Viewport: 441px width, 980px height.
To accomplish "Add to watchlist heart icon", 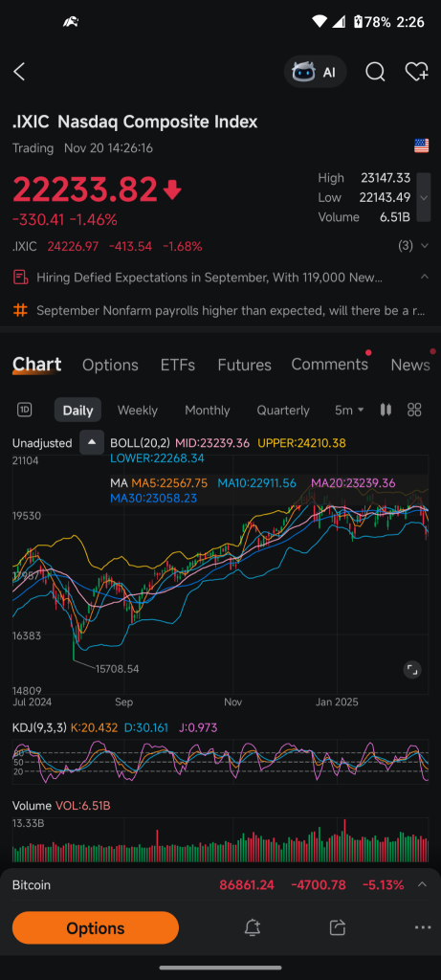I will tap(417, 72).
